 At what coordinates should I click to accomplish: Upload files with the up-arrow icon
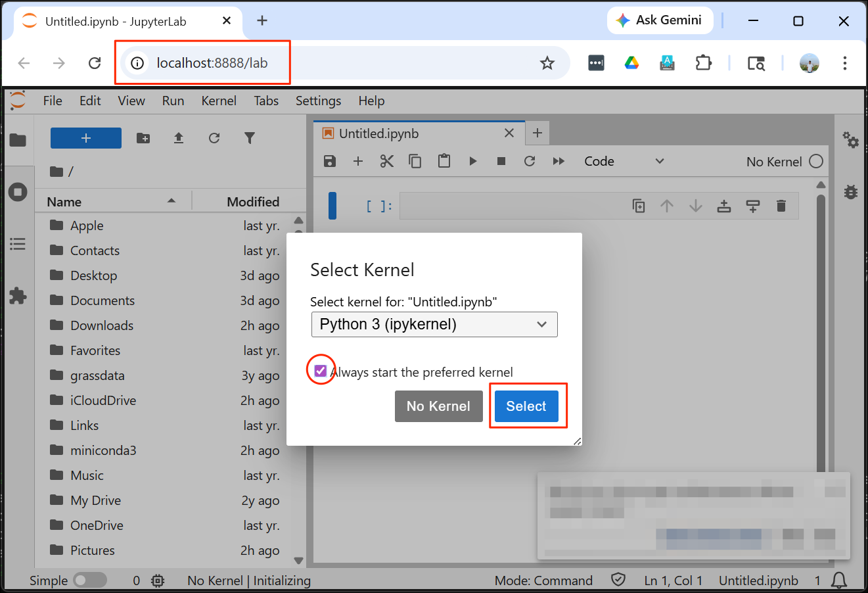[179, 138]
